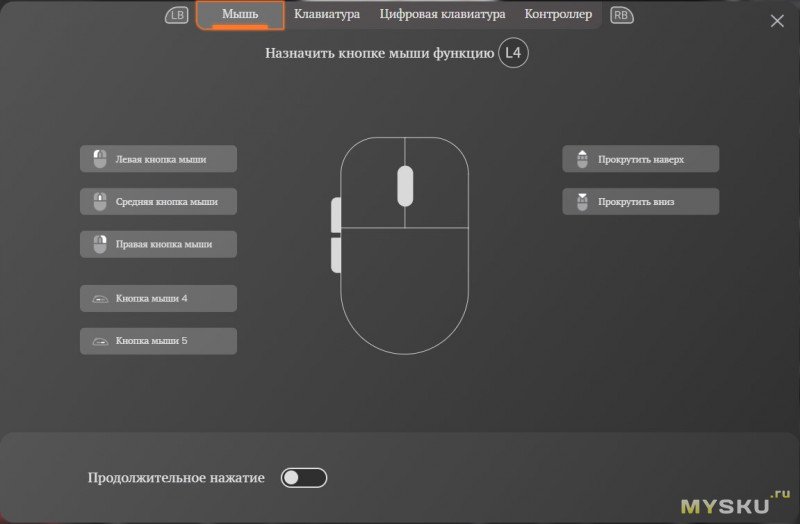The image size is (800, 524).
Task: Click lower side button on mouse diagram
Action: tap(335, 254)
